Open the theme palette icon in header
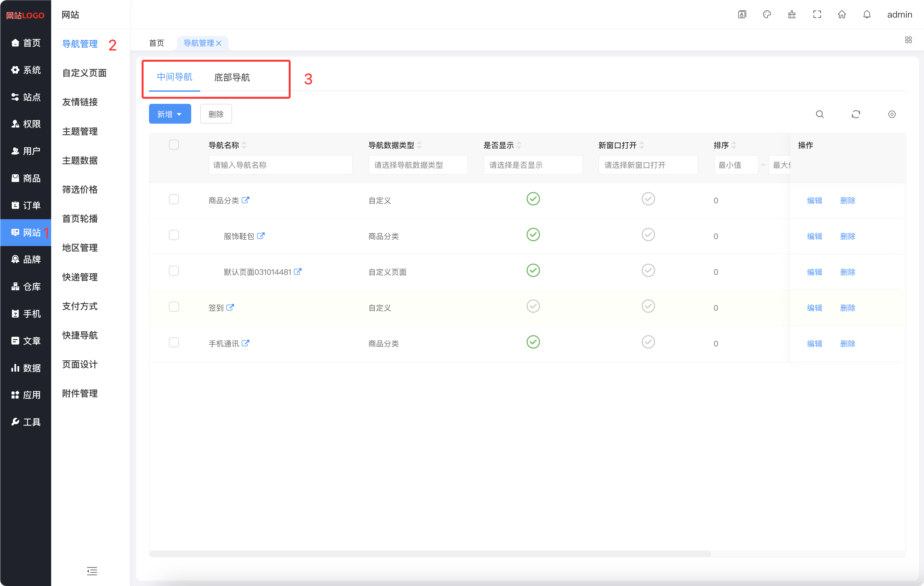 [x=767, y=15]
